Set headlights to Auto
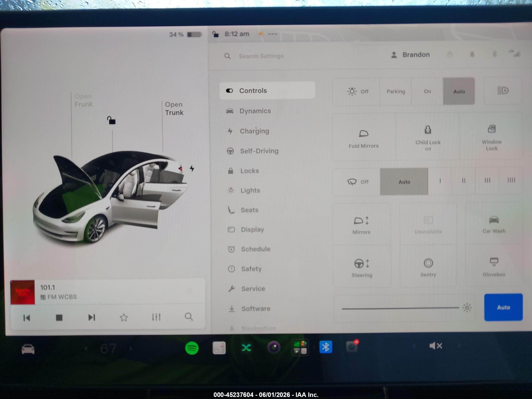The height and width of the screenshot is (399, 532). tap(459, 91)
